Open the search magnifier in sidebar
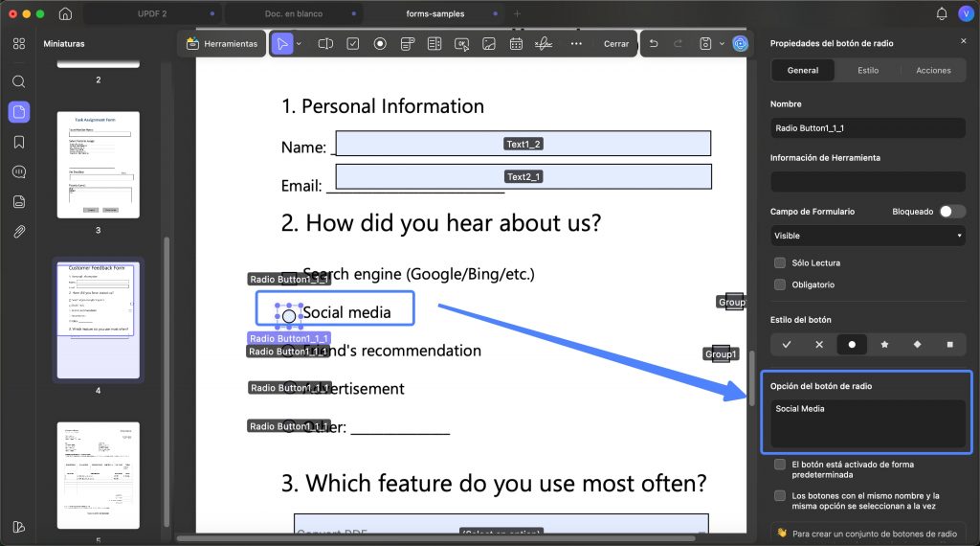 pos(19,82)
